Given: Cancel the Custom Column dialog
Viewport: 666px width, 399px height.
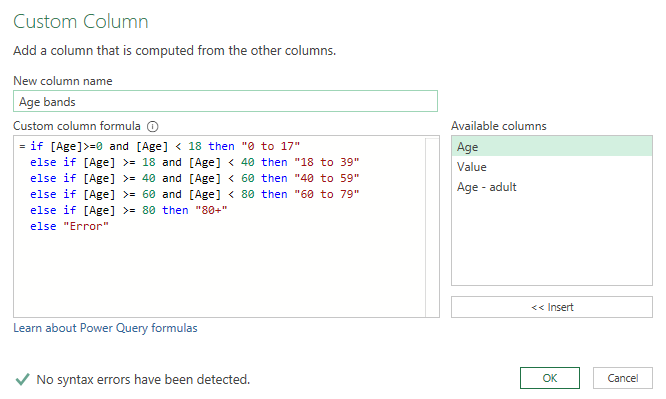Looking at the screenshot, I should click(x=623, y=378).
